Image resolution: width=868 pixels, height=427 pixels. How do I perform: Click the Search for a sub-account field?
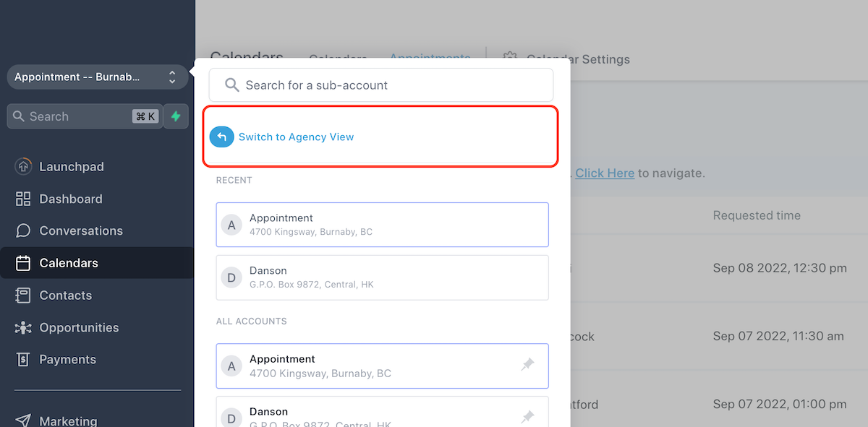(x=380, y=85)
